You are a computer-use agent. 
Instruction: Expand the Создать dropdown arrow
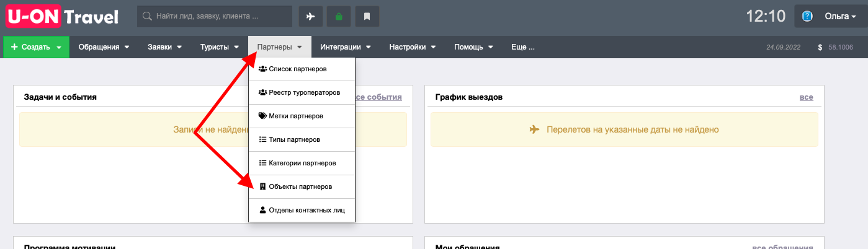(59, 47)
